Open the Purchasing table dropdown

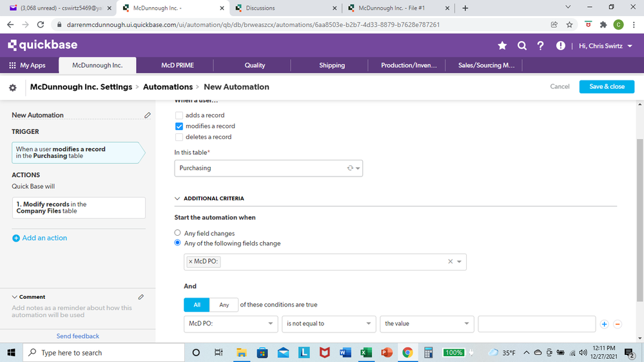point(268,168)
